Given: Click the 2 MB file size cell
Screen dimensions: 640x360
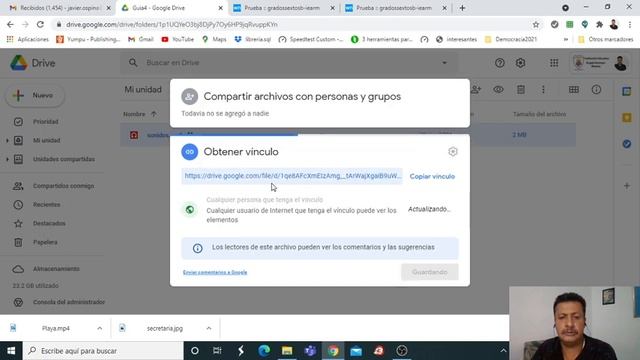Looking at the screenshot, I should tap(519, 135).
